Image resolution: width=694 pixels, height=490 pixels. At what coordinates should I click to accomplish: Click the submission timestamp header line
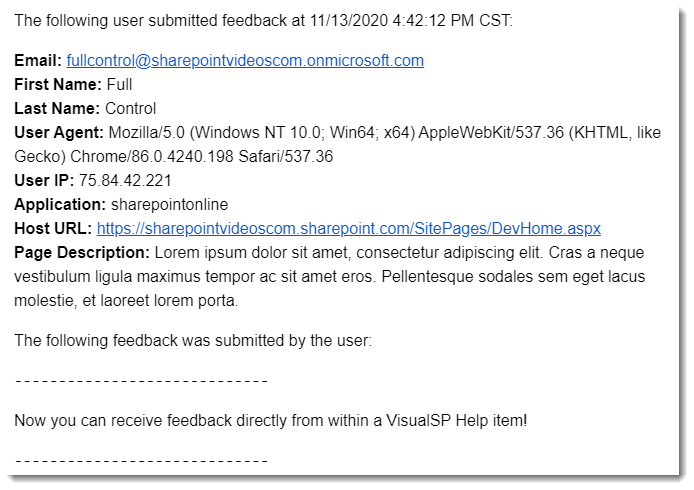(x=263, y=19)
